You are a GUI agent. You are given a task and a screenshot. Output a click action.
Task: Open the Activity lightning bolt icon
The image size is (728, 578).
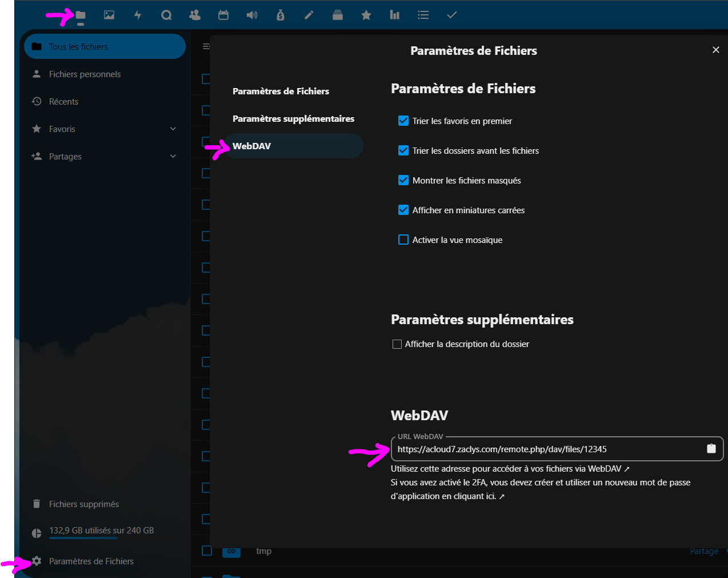coord(138,15)
